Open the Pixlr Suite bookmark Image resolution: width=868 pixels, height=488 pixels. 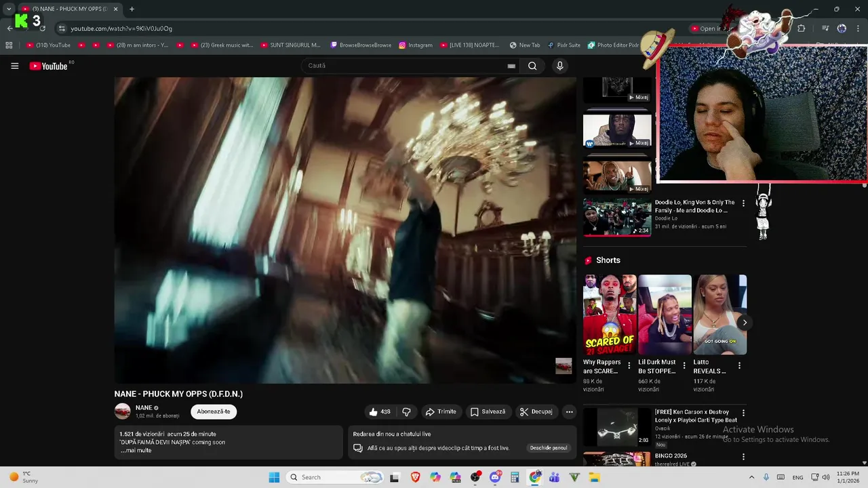click(x=564, y=45)
